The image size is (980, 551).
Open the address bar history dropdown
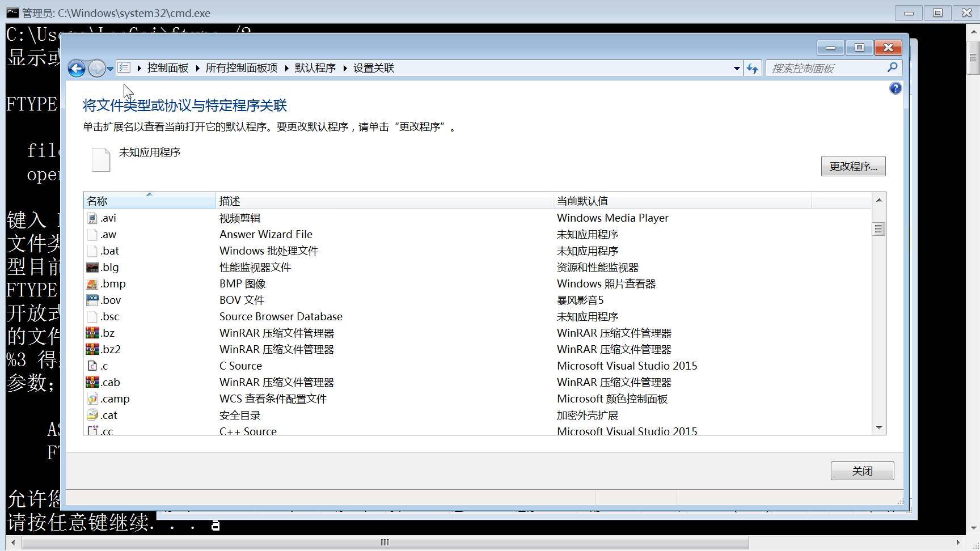(x=737, y=69)
